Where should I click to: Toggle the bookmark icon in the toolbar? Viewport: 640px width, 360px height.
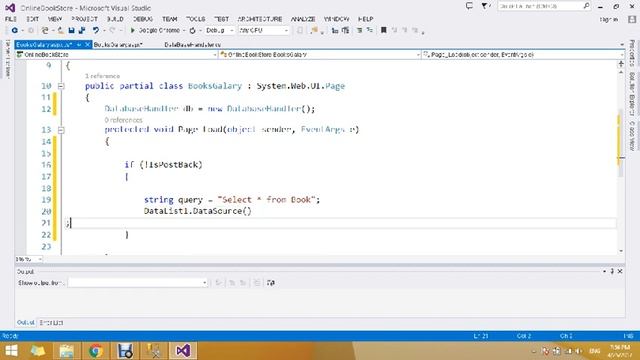tap(383, 31)
